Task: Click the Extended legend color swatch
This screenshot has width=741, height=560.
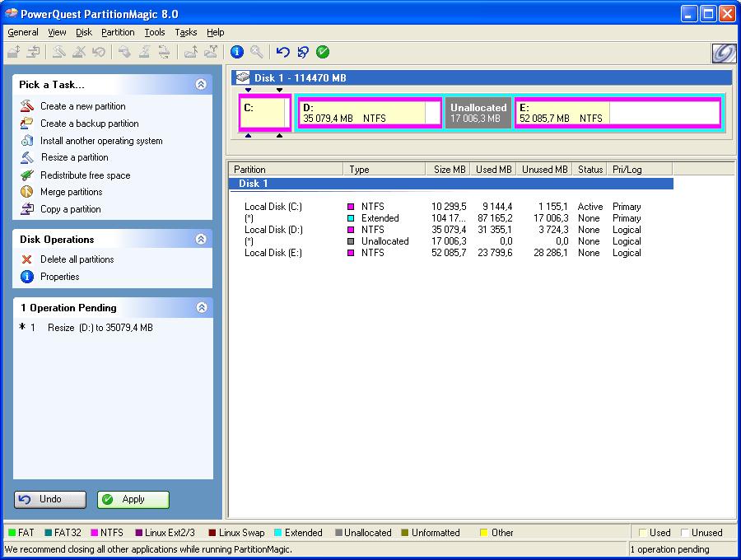Action: click(278, 533)
